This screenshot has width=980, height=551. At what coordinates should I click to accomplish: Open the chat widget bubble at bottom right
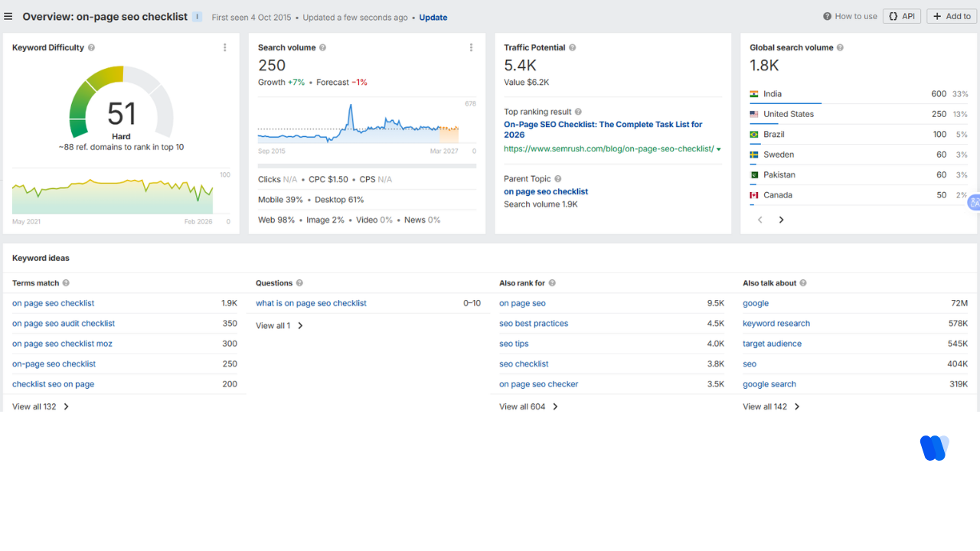(x=934, y=448)
